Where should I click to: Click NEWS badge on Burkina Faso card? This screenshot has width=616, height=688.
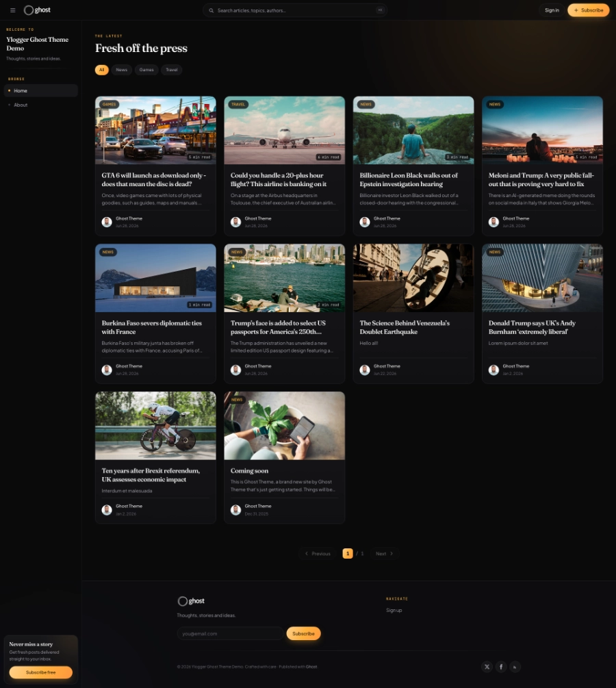tap(108, 253)
